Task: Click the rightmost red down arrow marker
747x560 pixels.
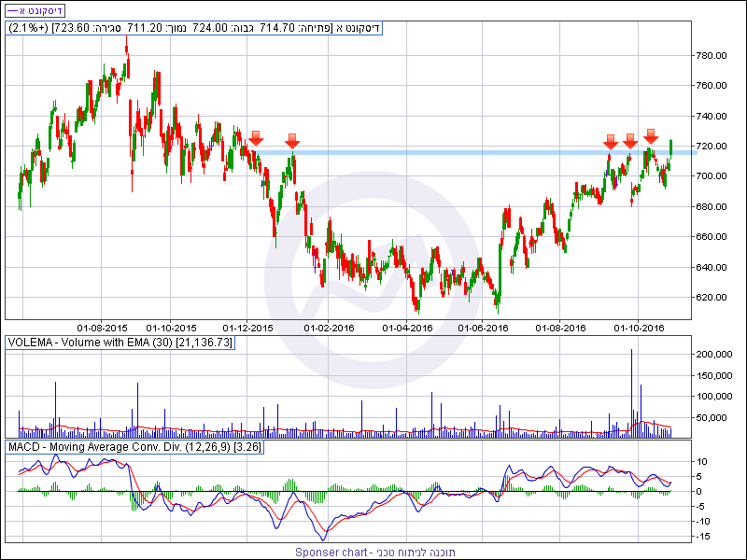Action: click(x=651, y=137)
